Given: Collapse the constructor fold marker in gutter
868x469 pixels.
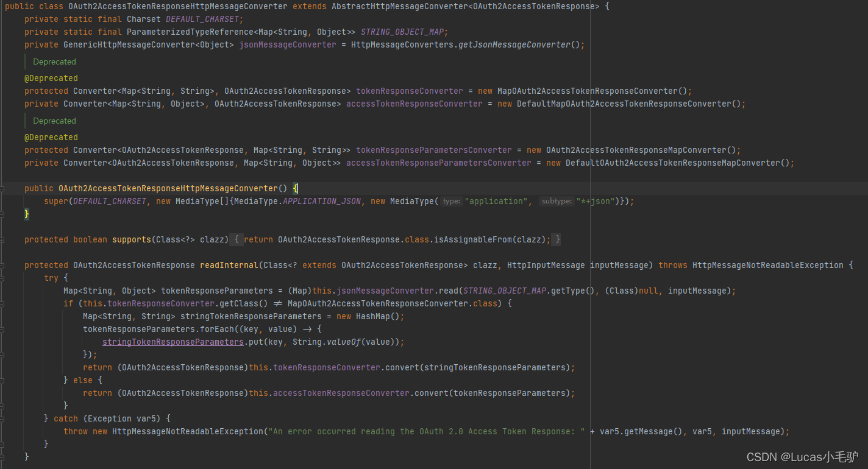Looking at the screenshot, I should pyautogui.click(x=2, y=189).
